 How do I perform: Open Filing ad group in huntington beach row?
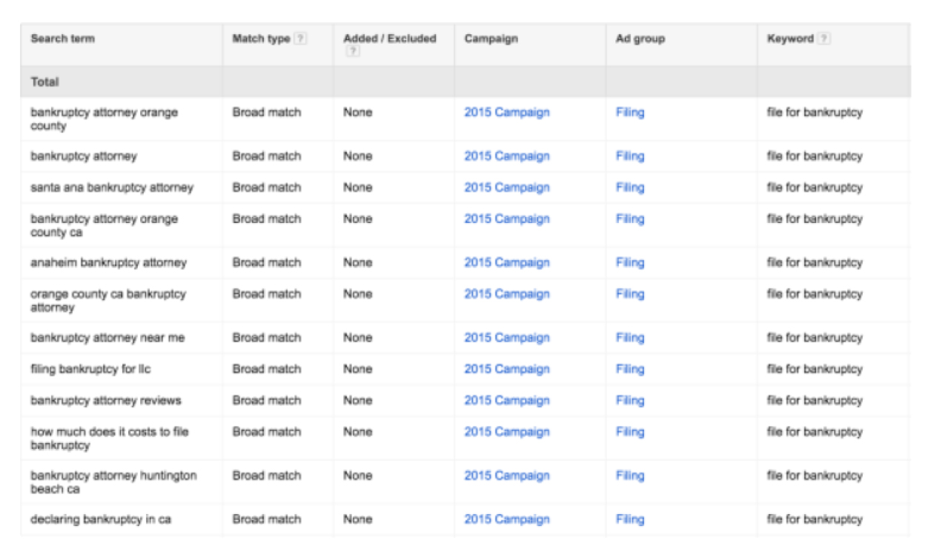coord(630,476)
